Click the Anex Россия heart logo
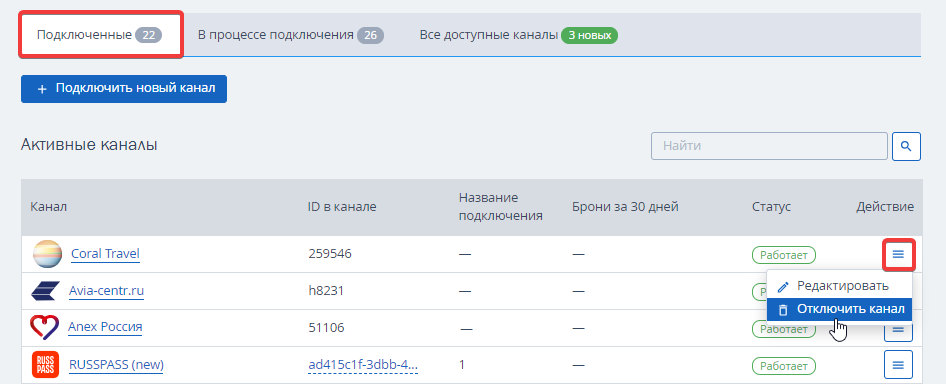This screenshot has height=384, width=946. pos(45,327)
